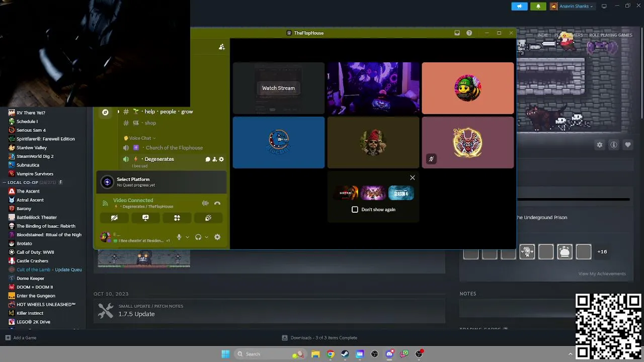Open Select Platform quest banner
This screenshot has width=644, height=362.
click(161, 182)
